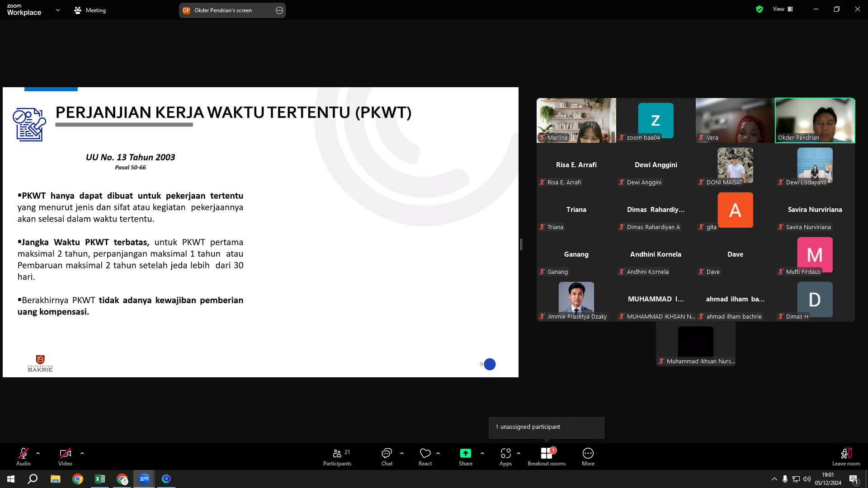
Task: Open the Chat panel
Action: [387, 456]
